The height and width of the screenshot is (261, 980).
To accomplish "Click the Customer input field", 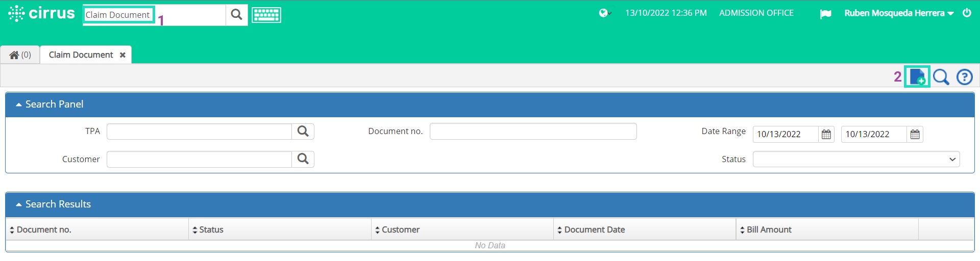I will (x=199, y=159).
